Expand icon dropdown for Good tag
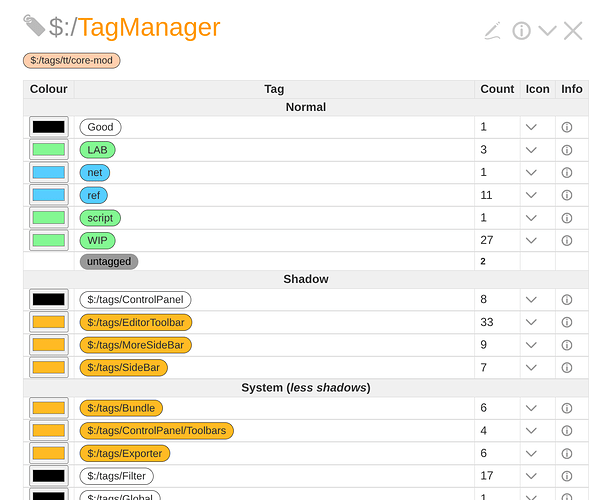The width and height of the screenshot is (604, 500). [531, 127]
